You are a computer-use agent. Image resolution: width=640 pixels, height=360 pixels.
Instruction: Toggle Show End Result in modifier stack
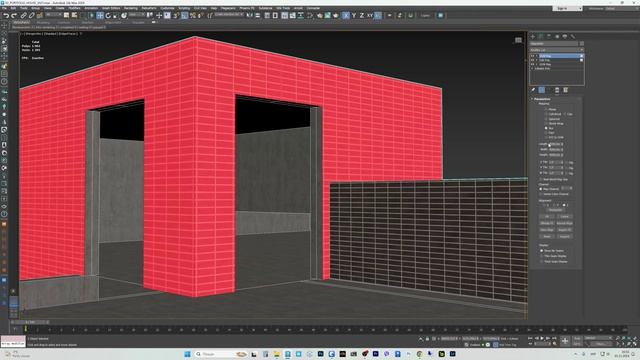coord(542,90)
